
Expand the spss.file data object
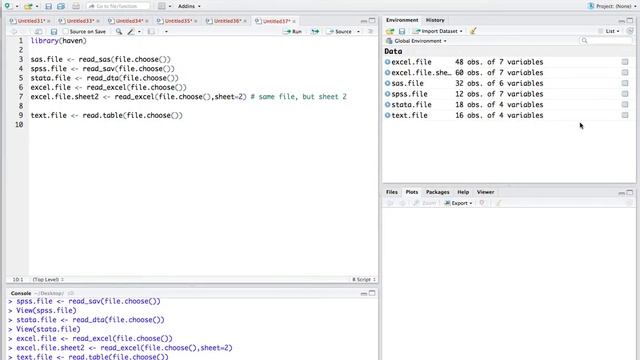(387, 94)
